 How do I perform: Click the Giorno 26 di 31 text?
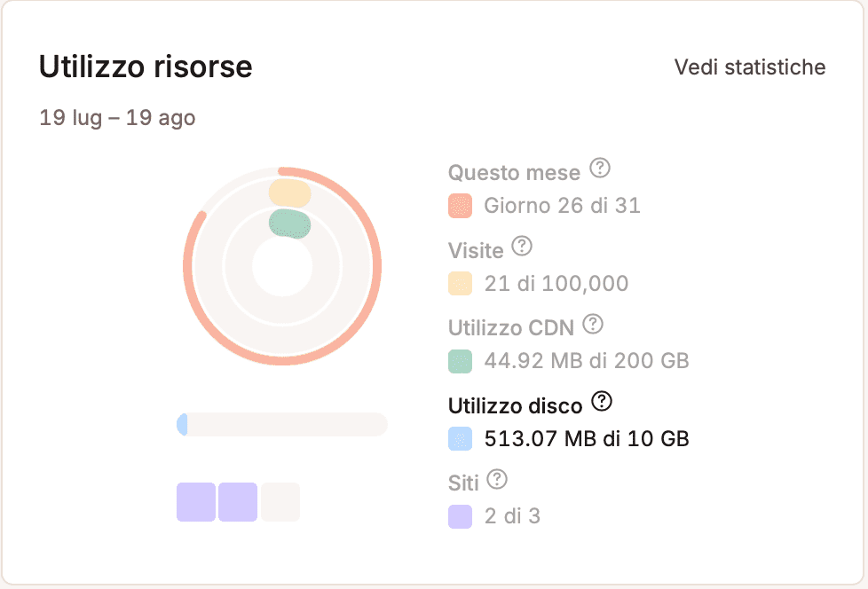[x=562, y=207]
